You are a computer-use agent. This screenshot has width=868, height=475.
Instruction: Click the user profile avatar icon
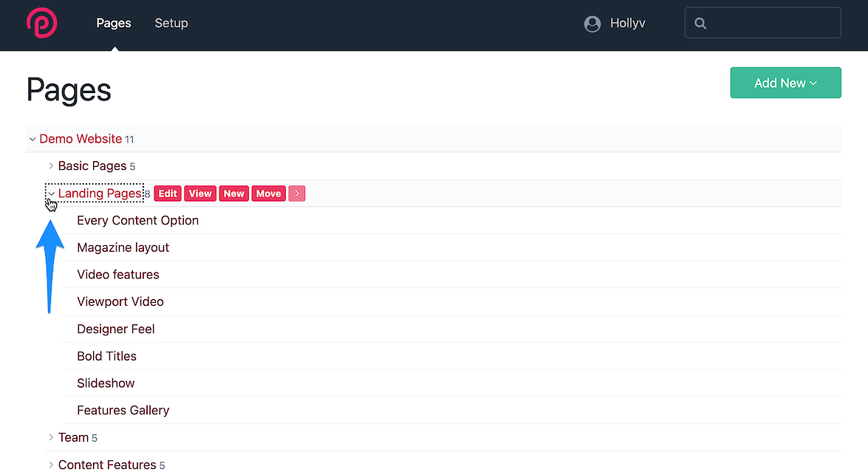click(592, 24)
